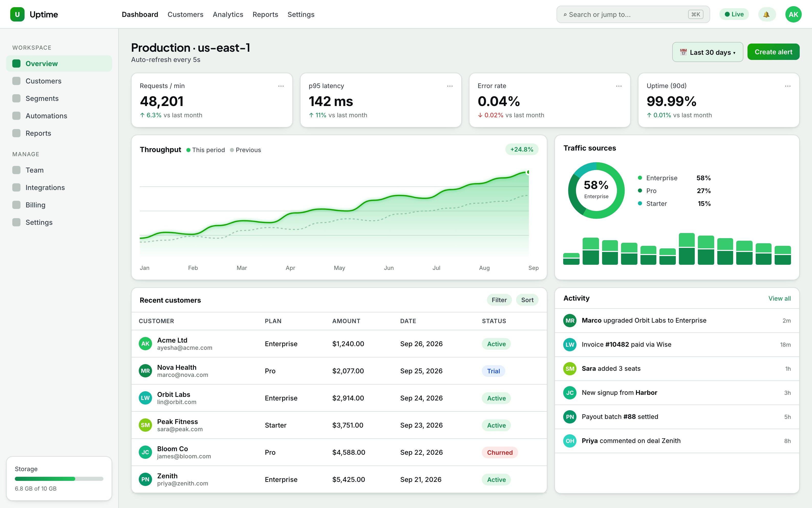Open Uptime (90d) card options menu

pyautogui.click(x=788, y=86)
